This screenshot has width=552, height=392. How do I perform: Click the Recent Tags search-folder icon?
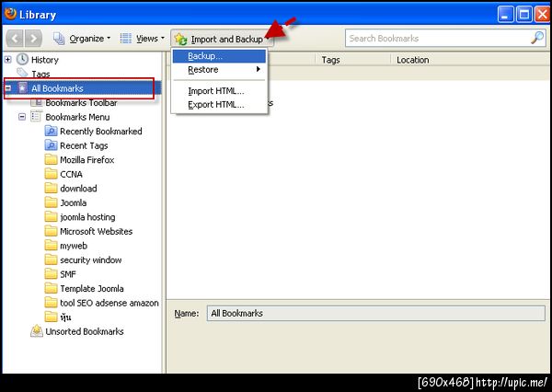(51, 145)
